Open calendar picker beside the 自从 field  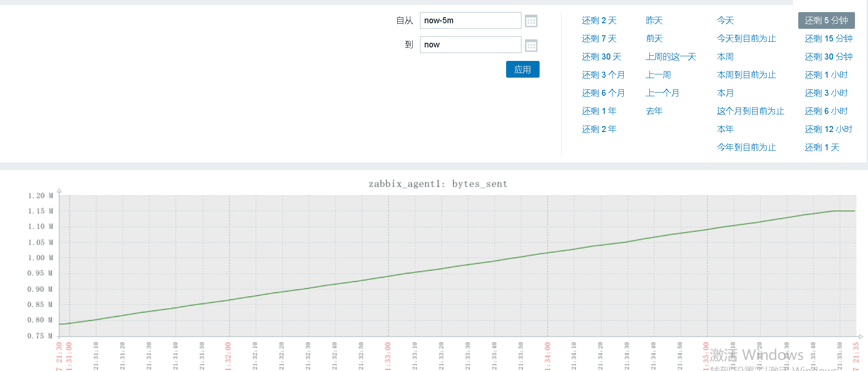click(531, 21)
